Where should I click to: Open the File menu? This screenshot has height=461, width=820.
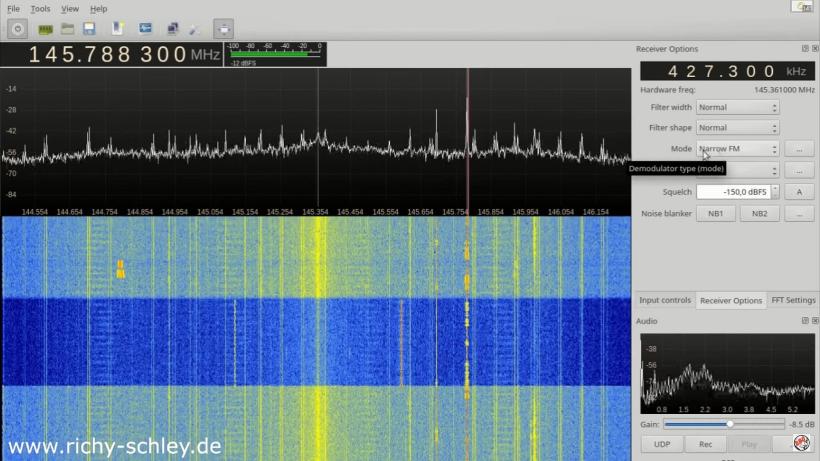click(x=13, y=9)
